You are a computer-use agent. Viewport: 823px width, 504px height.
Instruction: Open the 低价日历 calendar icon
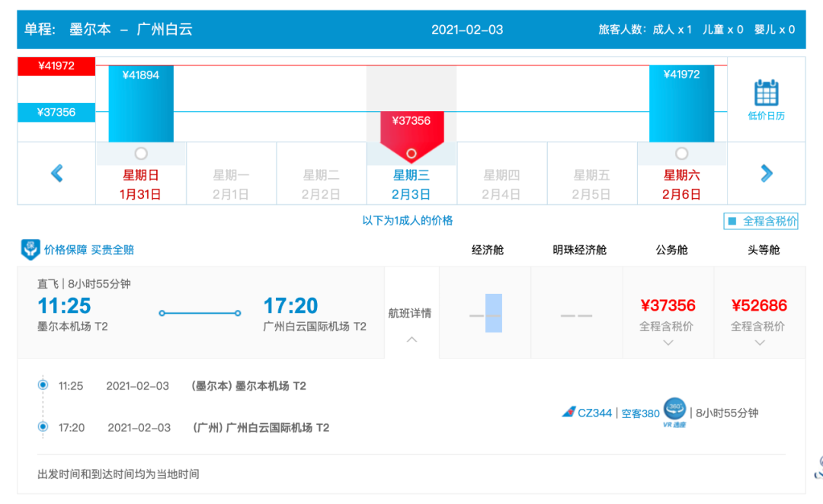click(x=767, y=93)
